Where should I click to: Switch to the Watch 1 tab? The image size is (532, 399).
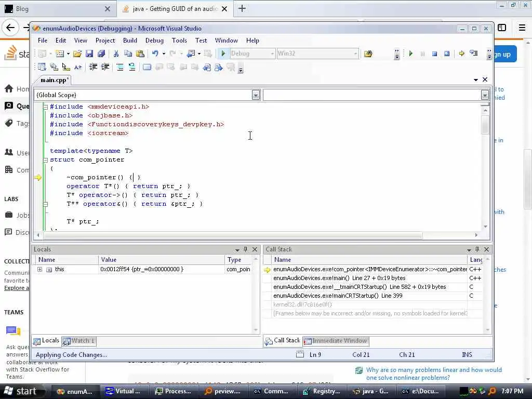(79, 341)
